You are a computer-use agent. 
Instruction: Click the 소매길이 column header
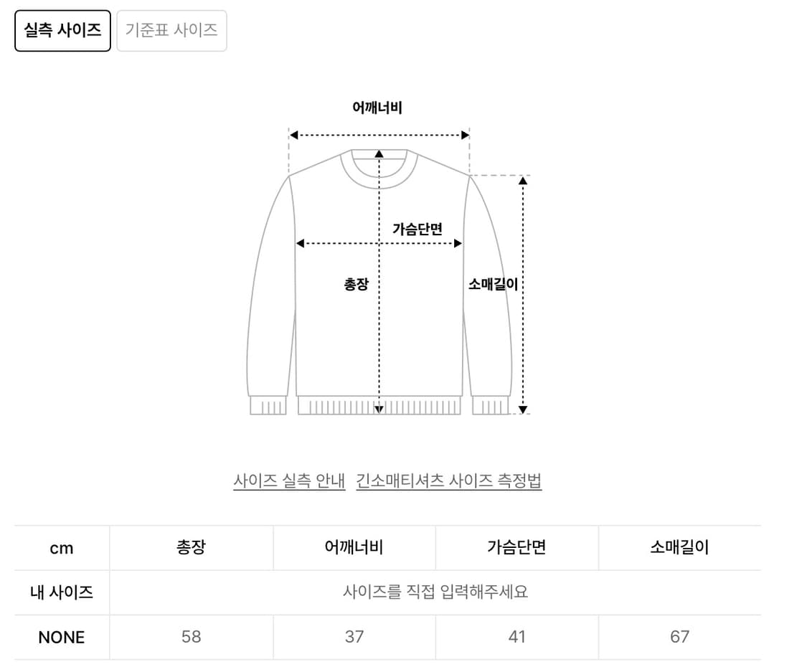coord(680,547)
